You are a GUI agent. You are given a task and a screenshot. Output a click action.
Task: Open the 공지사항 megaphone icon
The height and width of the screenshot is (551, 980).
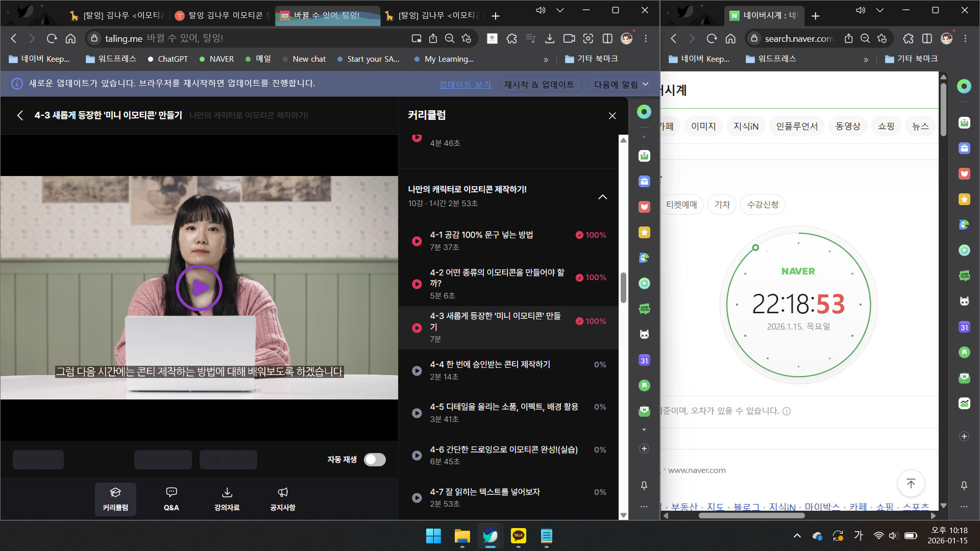tap(283, 492)
